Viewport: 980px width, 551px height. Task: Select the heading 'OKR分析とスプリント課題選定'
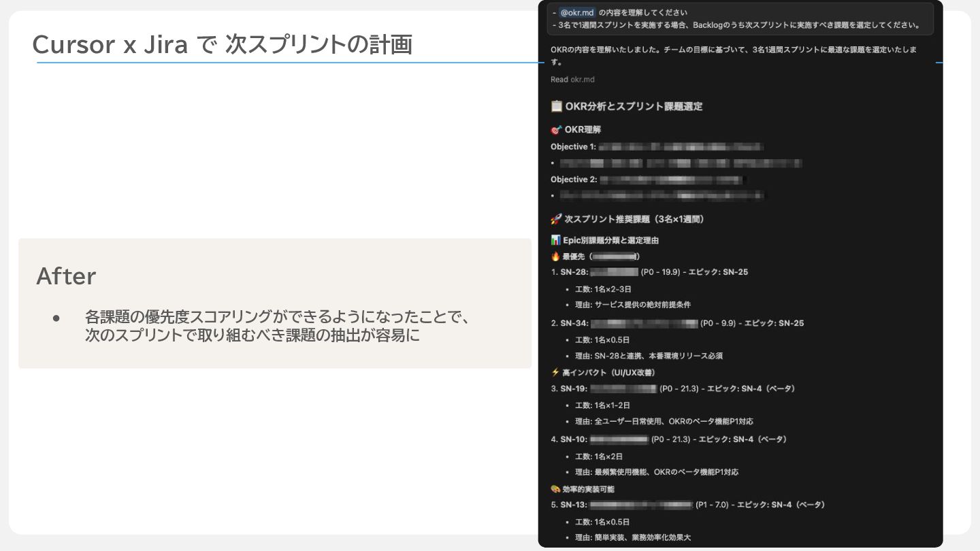point(634,106)
